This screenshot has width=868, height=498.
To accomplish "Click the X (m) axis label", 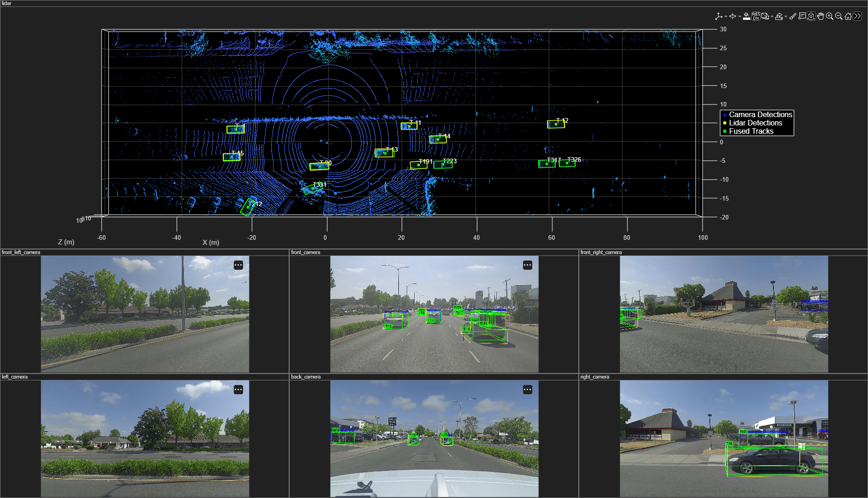I will (211, 242).
